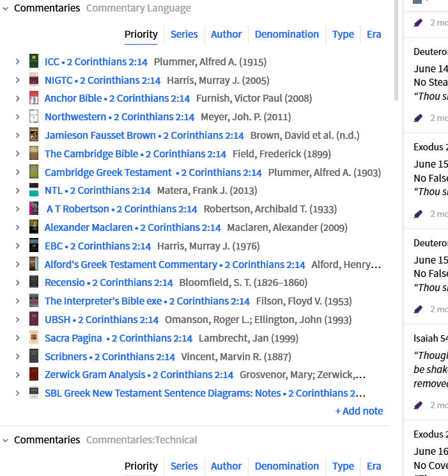Click author text 'Field, Frederick (1899)'
Viewport: 448px width, 476px height.
coord(281,154)
